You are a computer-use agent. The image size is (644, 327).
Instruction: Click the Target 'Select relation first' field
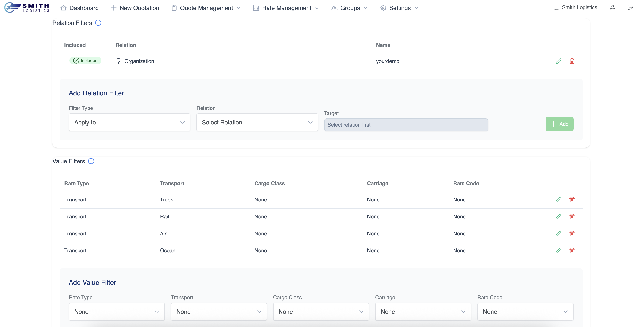[x=406, y=125]
